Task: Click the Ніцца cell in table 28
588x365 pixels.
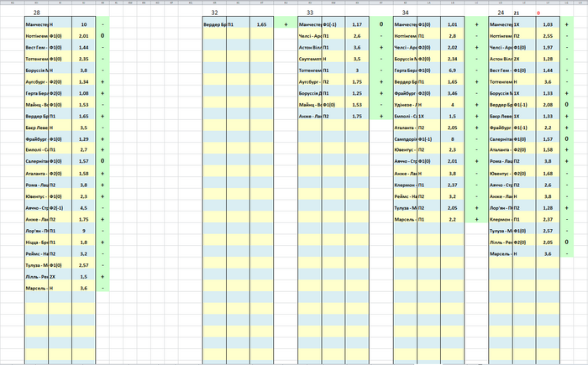Action: (x=36, y=242)
